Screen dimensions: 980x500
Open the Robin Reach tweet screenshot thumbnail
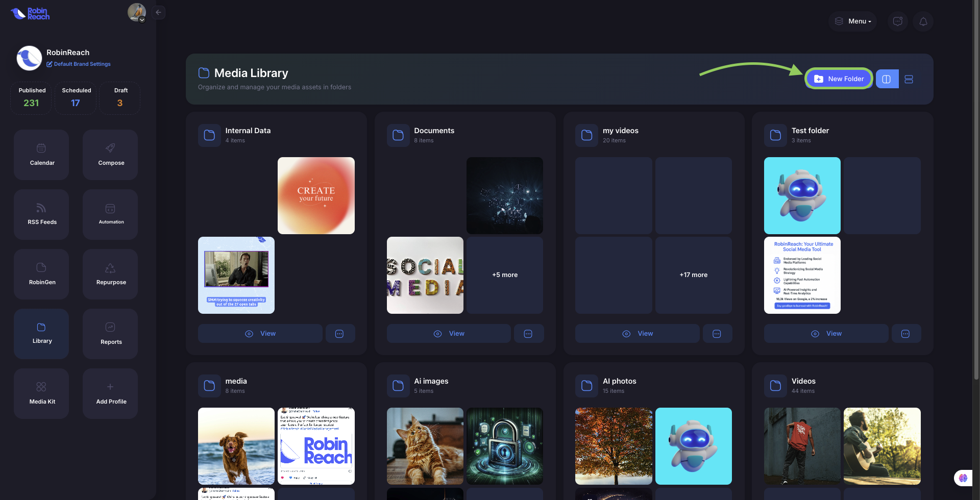coord(316,446)
